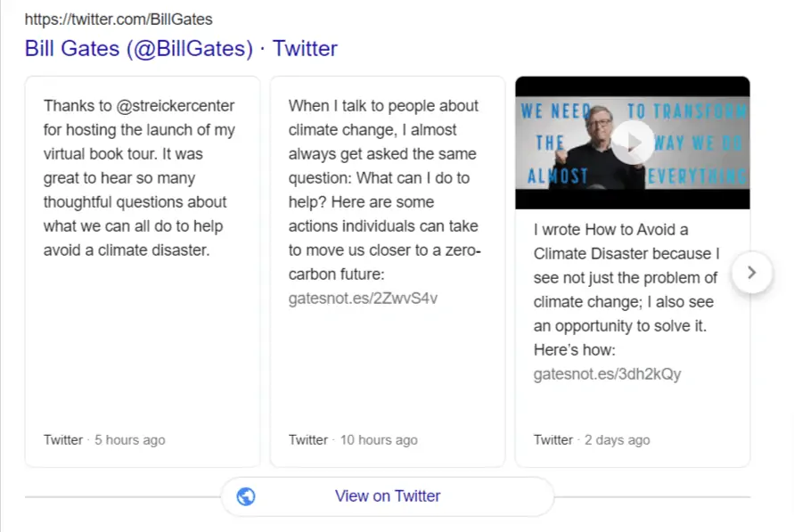Viewport: 794px width, 532px height.
Task: Open the Bill Gates (@BillGates) · Twitter title link
Action: click(x=181, y=48)
